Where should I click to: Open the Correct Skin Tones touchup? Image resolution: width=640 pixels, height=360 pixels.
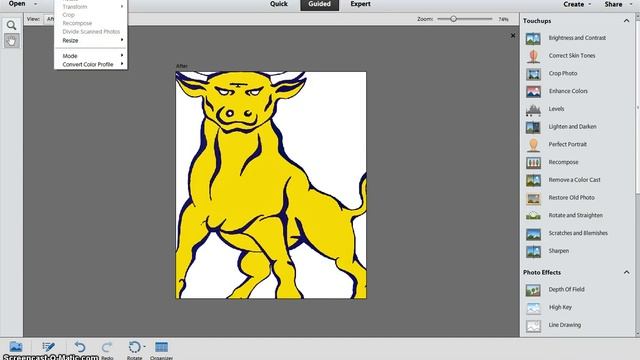[560, 56]
